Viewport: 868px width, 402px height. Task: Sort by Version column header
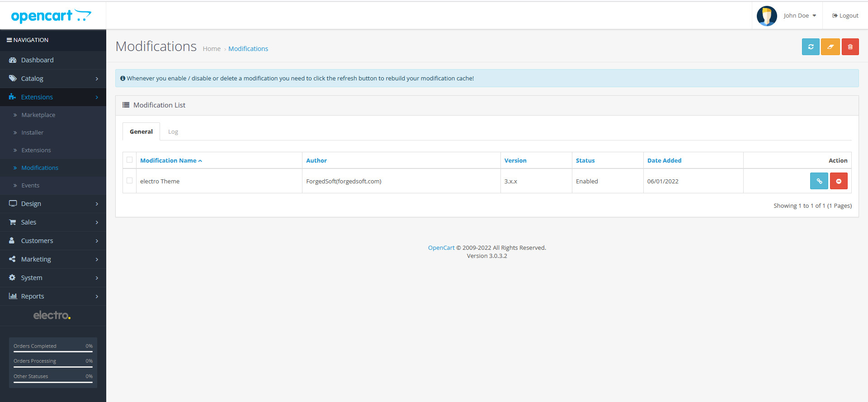(x=515, y=160)
